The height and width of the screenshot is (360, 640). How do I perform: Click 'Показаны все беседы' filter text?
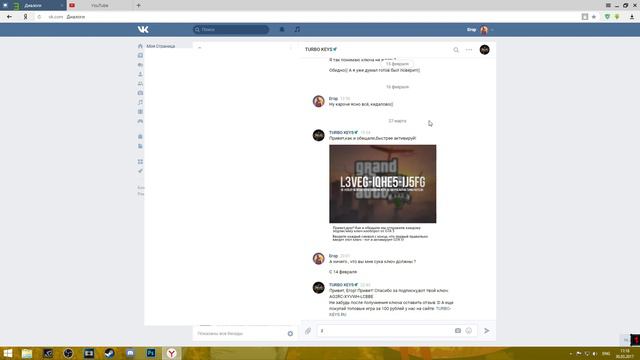220,333
